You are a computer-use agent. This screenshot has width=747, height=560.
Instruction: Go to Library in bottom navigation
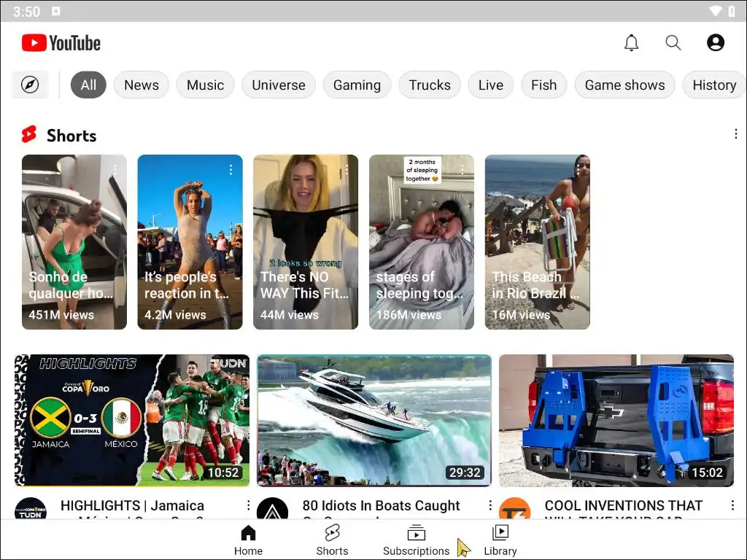pos(500,540)
